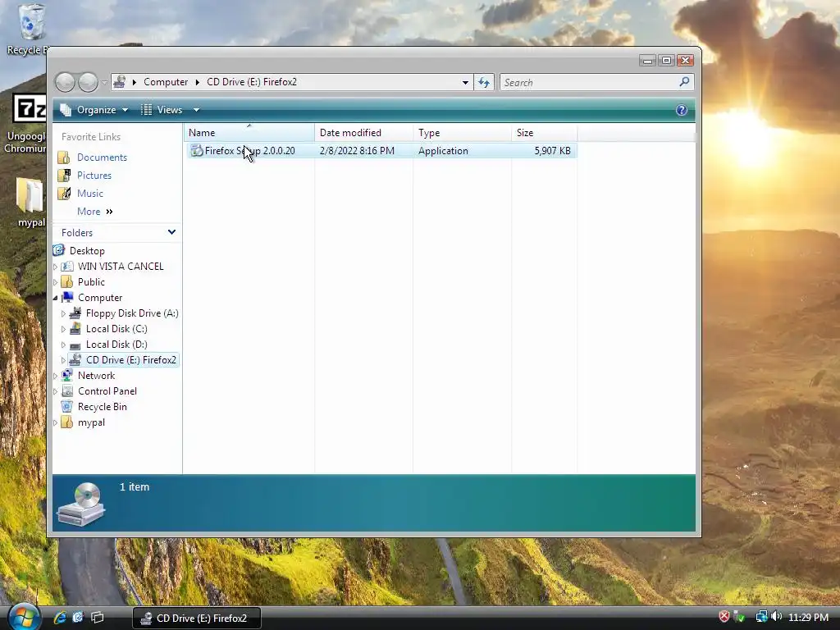The height and width of the screenshot is (630, 840).
Task: Launch Internet Explorer from Quick Launch
Action: tap(60, 618)
